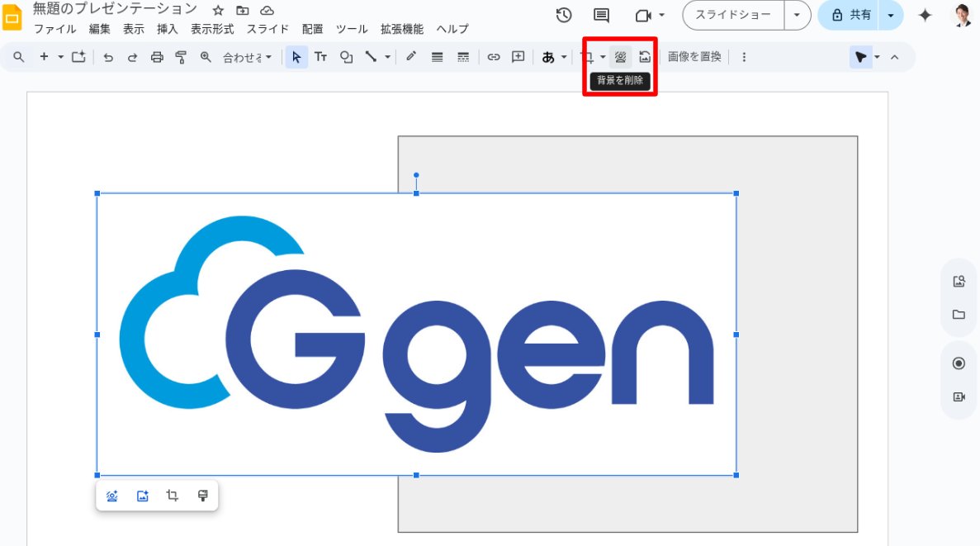Set border dash style
980x546 pixels.
coord(462,57)
